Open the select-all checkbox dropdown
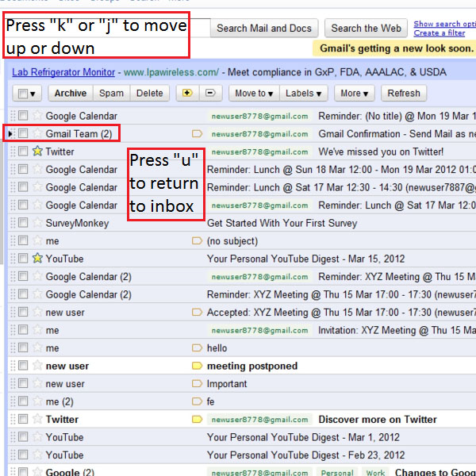Viewport: 476px width, 476px height. 27,93
